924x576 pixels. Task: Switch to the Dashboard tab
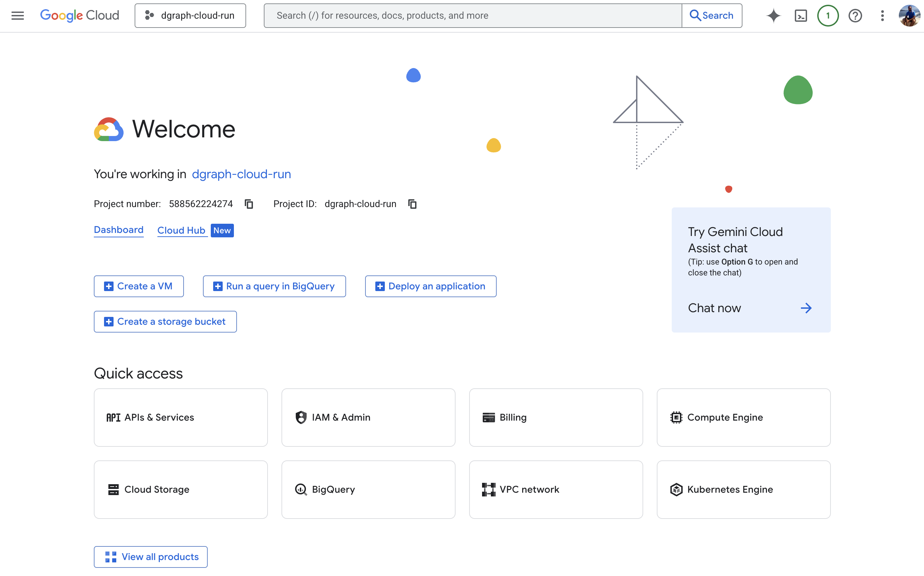click(x=118, y=230)
